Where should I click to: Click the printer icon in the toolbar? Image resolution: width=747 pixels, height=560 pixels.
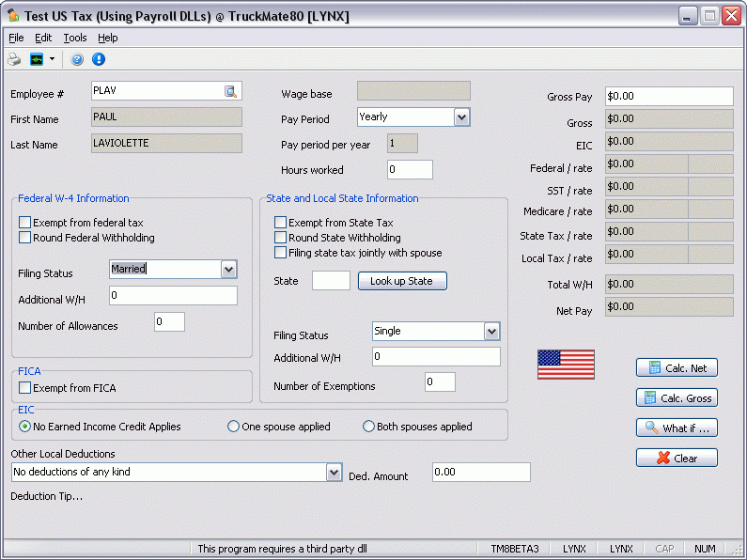(14, 59)
